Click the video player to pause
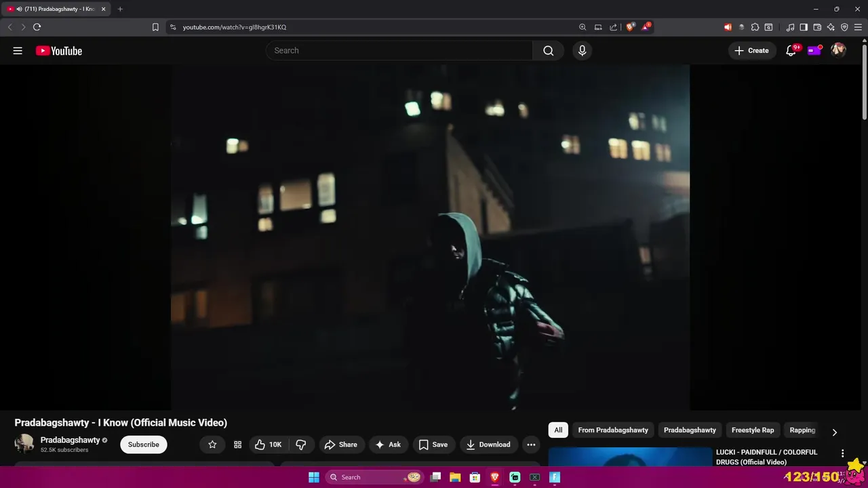 [x=430, y=237]
